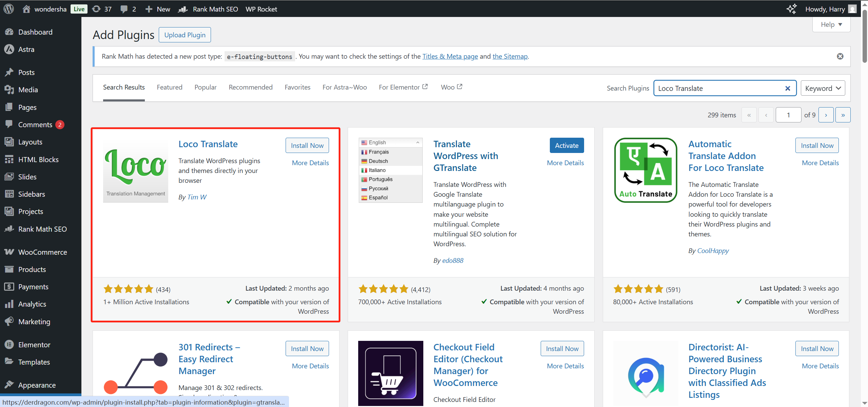Clear the Loco Translate search text
868x407 pixels.
click(x=788, y=89)
